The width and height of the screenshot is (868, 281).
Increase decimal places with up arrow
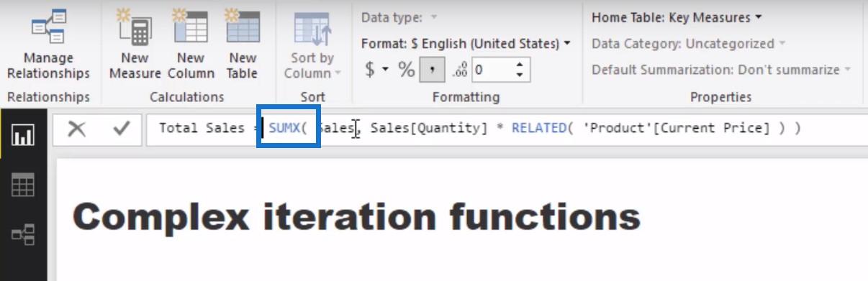(520, 65)
